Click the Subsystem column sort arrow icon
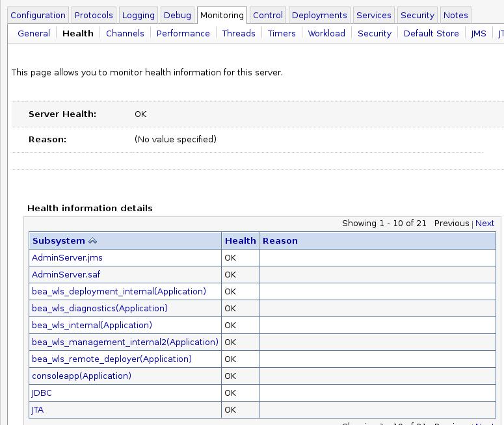This screenshot has width=504, height=425. tap(92, 240)
